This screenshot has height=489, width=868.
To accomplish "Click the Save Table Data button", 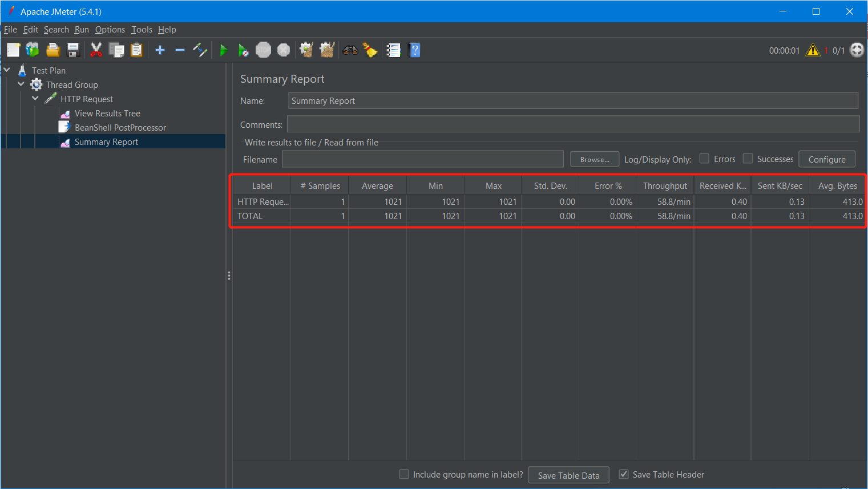I will (569, 475).
